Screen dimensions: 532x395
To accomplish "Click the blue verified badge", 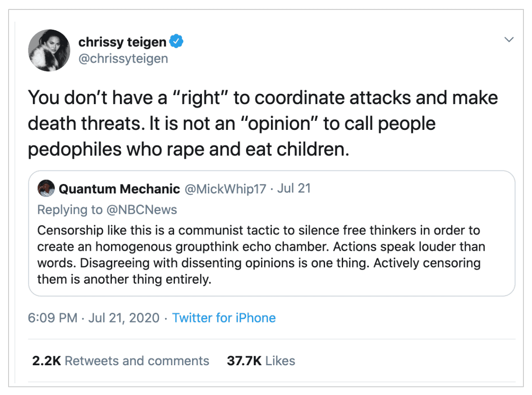I will tap(176, 41).
